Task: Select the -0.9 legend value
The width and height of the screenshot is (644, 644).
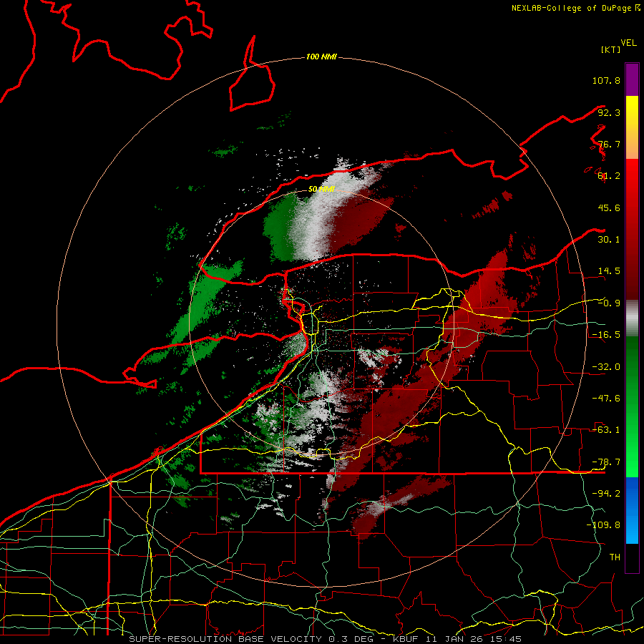Action: coord(609,303)
